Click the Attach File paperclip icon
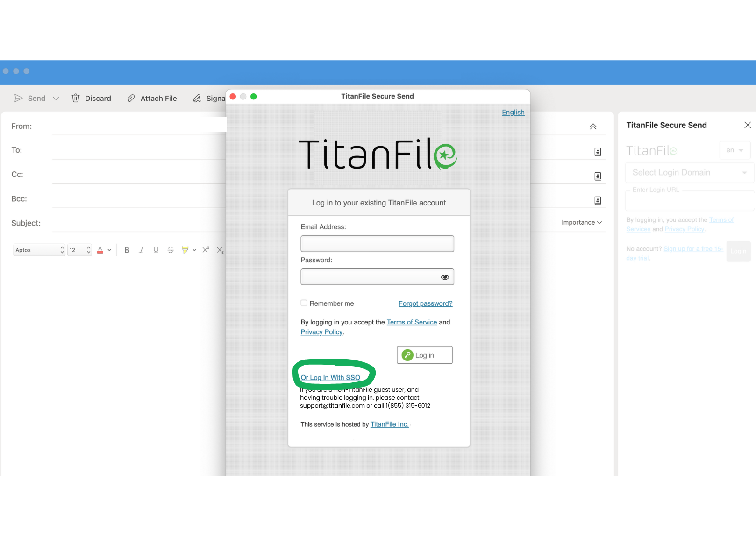The width and height of the screenshot is (756, 536). click(131, 98)
